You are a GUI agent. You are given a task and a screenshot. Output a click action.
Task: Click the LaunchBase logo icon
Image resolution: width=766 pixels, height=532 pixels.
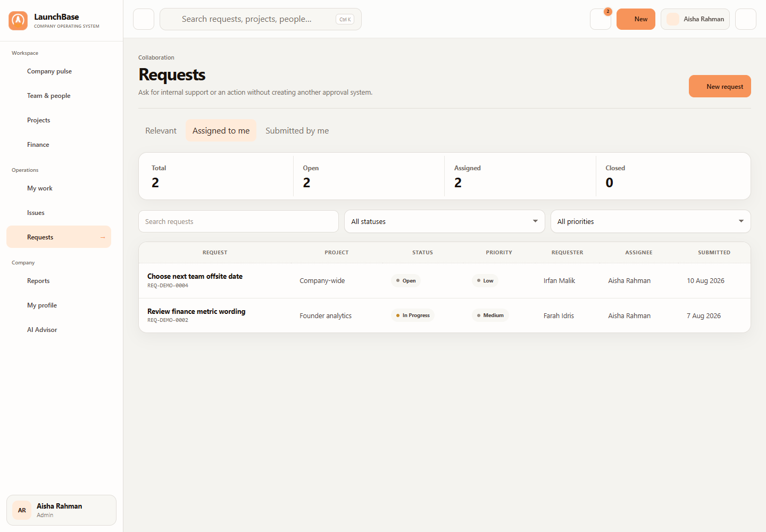(x=18, y=21)
